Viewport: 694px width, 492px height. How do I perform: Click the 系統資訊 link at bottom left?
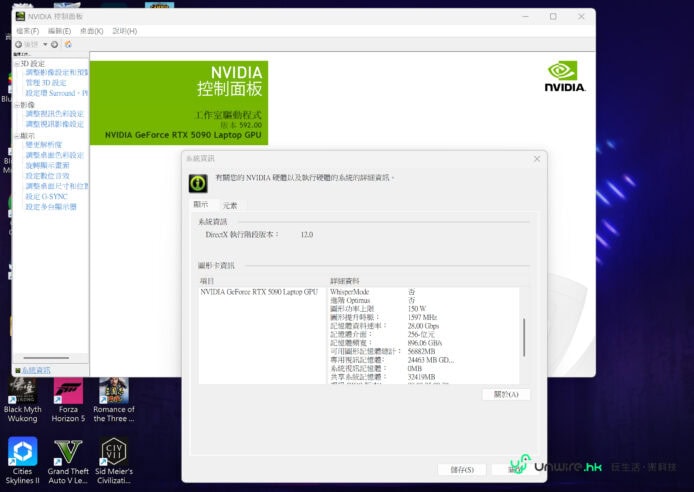36,370
